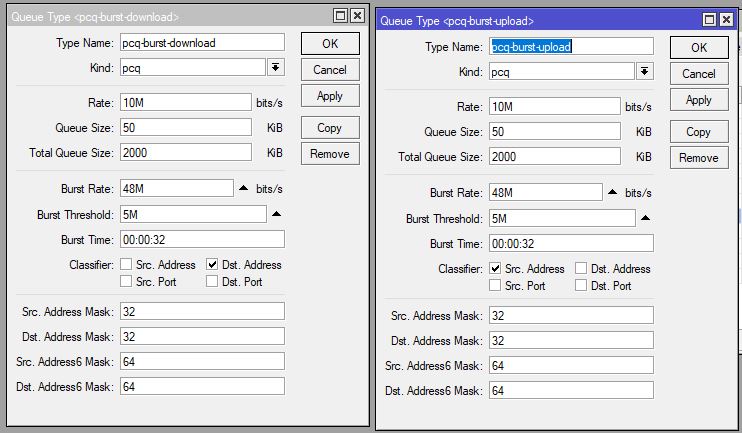The width and height of the screenshot is (742, 433).
Task: Enable Dst. Address classifier in upload window
Action: click(581, 268)
